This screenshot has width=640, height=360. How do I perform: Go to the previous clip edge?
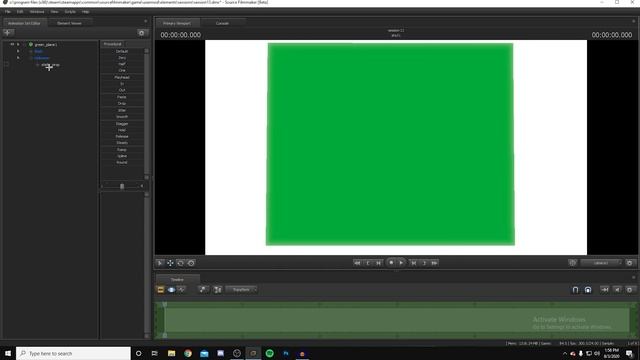click(x=368, y=263)
